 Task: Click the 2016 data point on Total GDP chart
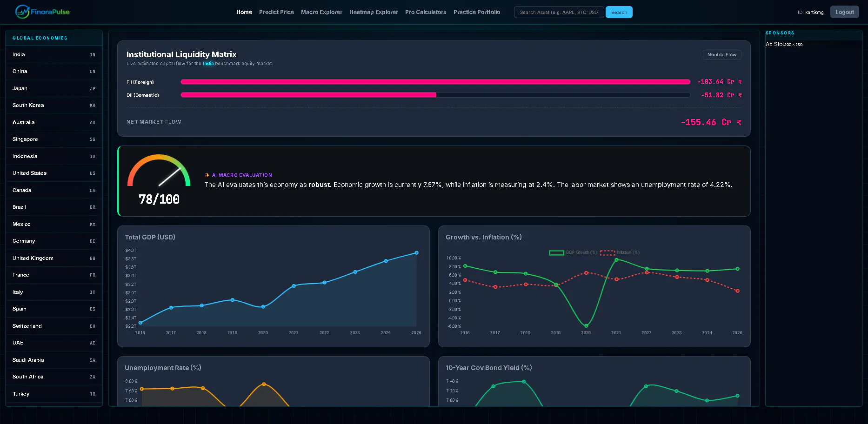pos(140,323)
